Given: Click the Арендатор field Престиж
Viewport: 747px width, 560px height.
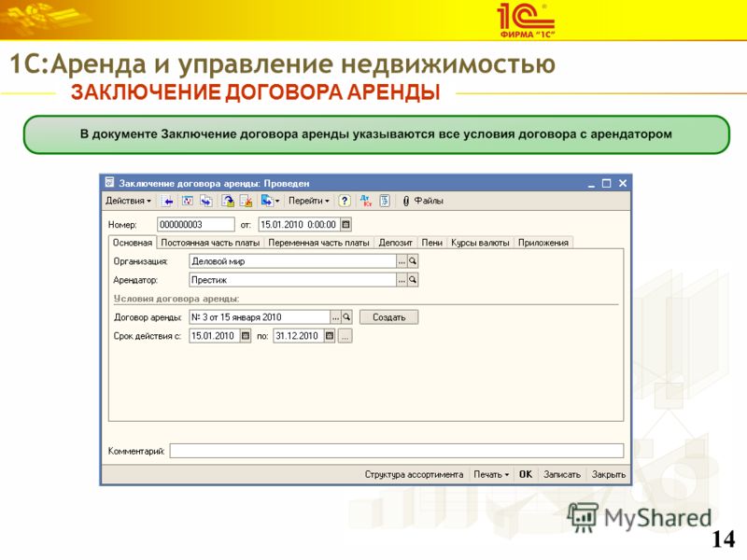Looking at the screenshot, I should (x=292, y=280).
